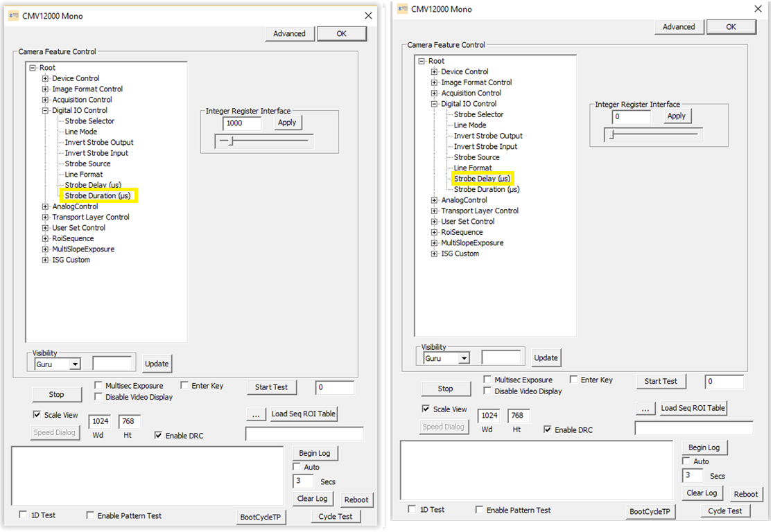
Task: Click Stop button in right window
Action: click(445, 389)
